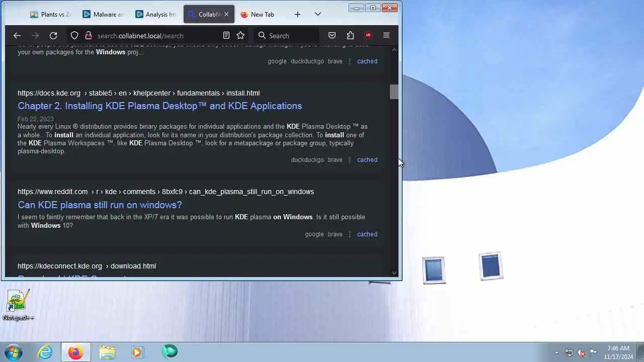This screenshot has height=362, width=644.
Task: Click 'Feb 22, 2023' date text
Action: pos(35,119)
